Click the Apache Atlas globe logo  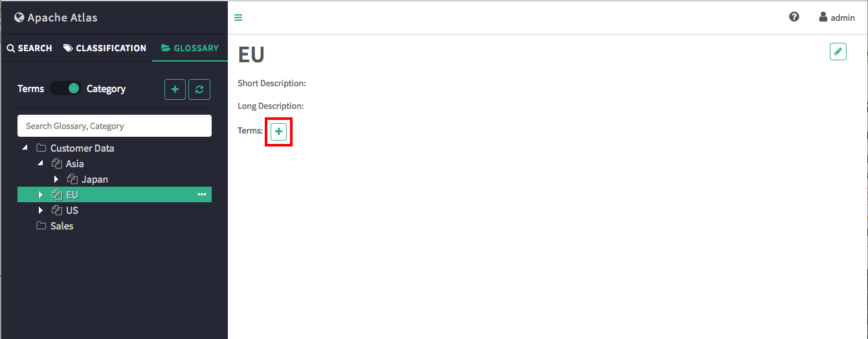[19, 18]
